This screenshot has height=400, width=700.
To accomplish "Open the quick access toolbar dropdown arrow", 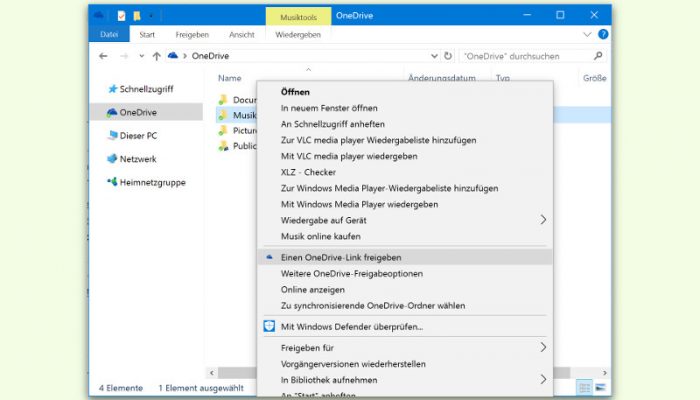I will pyautogui.click(x=151, y=16).
